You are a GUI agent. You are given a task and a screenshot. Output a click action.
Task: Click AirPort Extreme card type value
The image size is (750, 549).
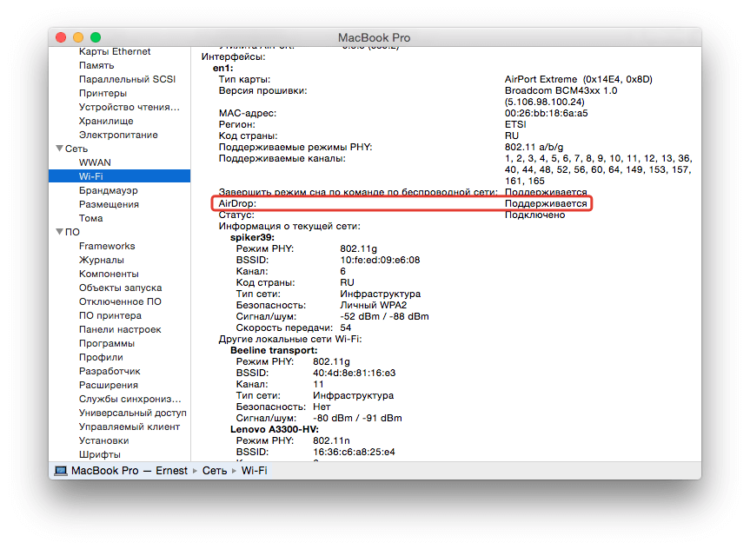coord(578,79)
